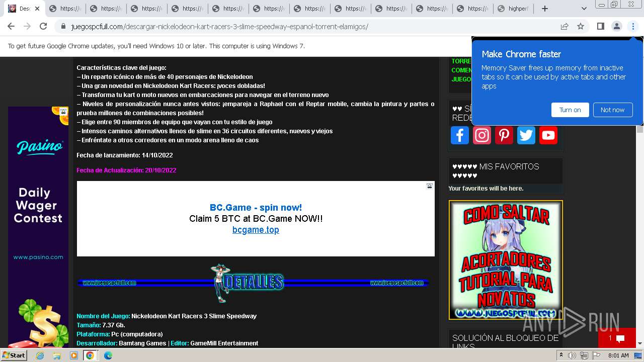Viewport: 644px width, 362px height.
Task: View site information lock icon
Action: pyautogui.click(x=63, y=27)
